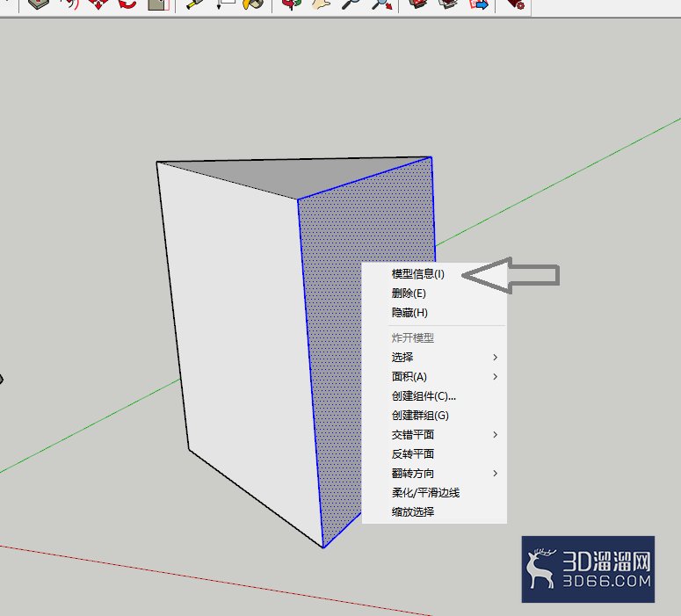The height and width of the screenshot is (616, 681).
Task: Click the Zoom Extents tool icon
Action: (382, 4)
